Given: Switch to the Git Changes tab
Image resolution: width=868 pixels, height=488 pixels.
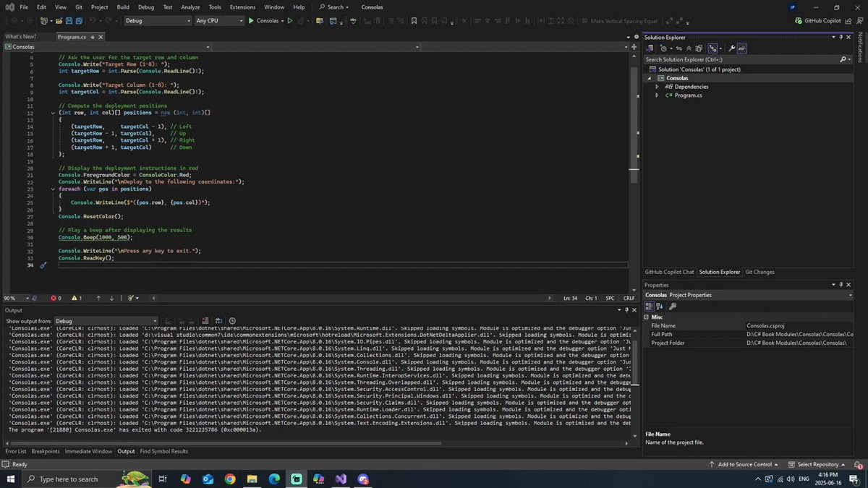Looking at the screenshot, I should point(759,272).
